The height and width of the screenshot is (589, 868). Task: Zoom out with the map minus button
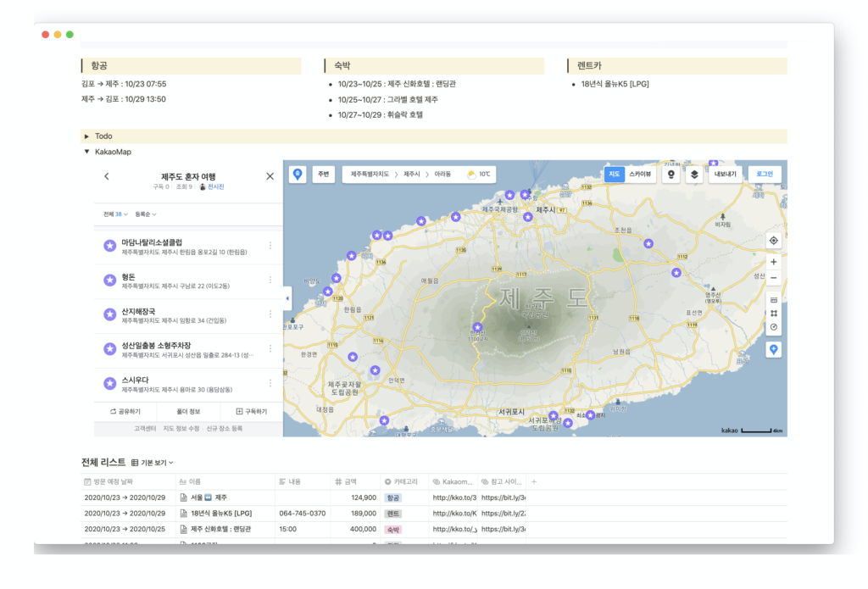773,278
